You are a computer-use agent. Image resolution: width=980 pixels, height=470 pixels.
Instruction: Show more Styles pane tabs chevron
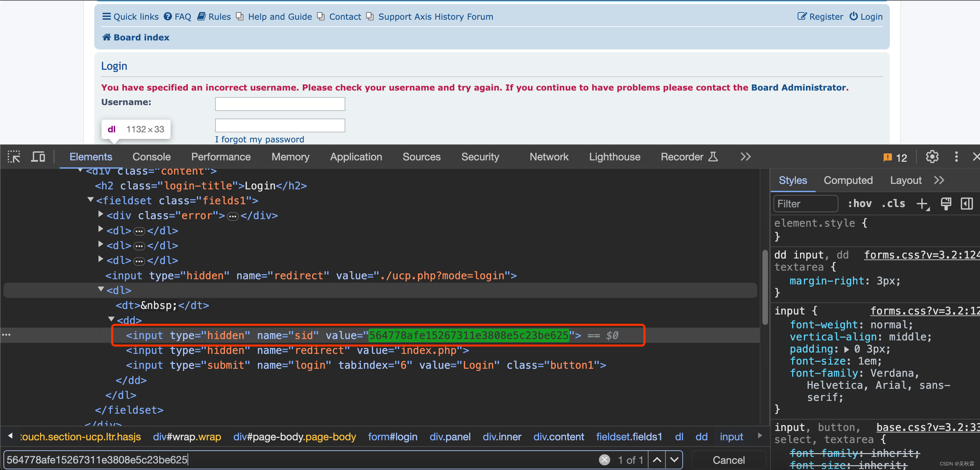(939, 180)
